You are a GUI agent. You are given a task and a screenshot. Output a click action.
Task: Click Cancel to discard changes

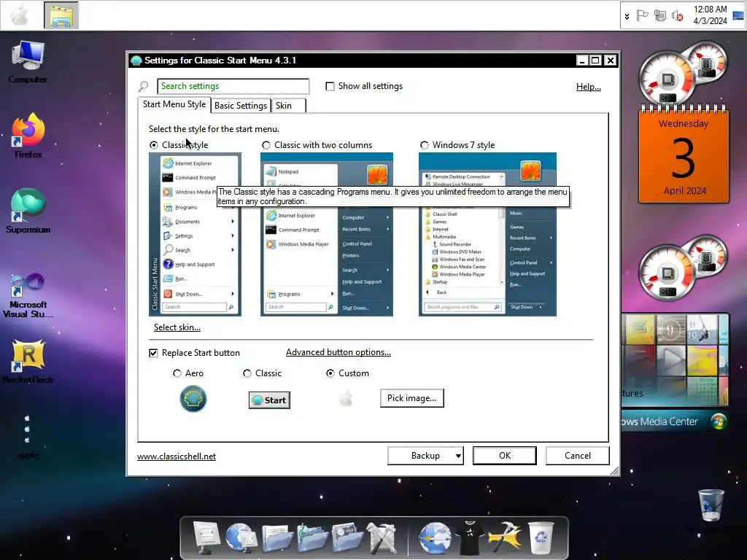point(578,456)
